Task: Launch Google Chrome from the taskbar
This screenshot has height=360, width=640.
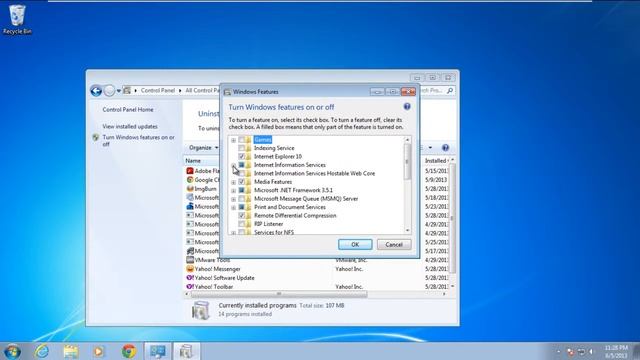Action: pyautogui.click(x=129, y=351)
